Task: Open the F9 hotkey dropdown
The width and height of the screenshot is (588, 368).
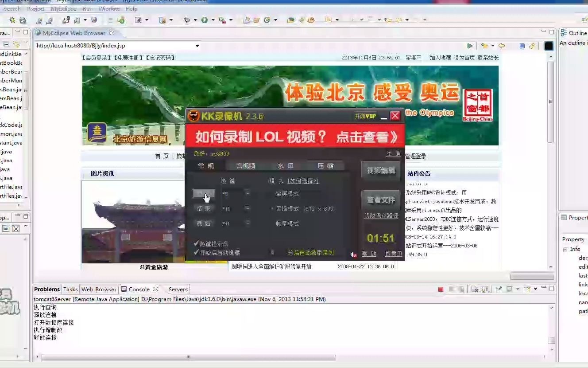Action: [247, 193]
